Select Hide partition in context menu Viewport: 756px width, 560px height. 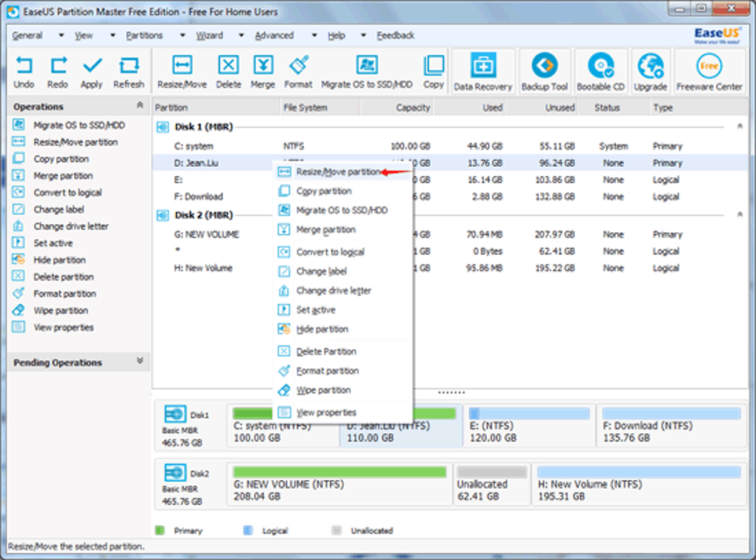[343, 329]
